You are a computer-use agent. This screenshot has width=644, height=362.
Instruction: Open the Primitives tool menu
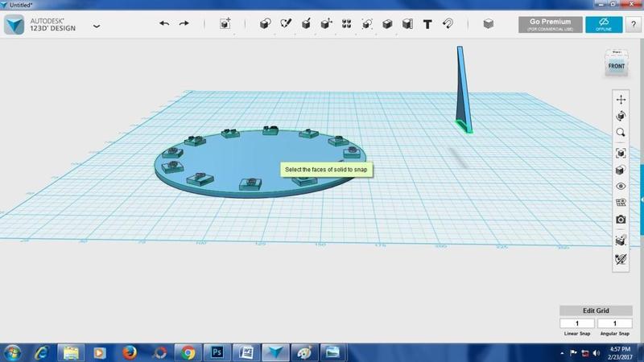click(266, 24)
